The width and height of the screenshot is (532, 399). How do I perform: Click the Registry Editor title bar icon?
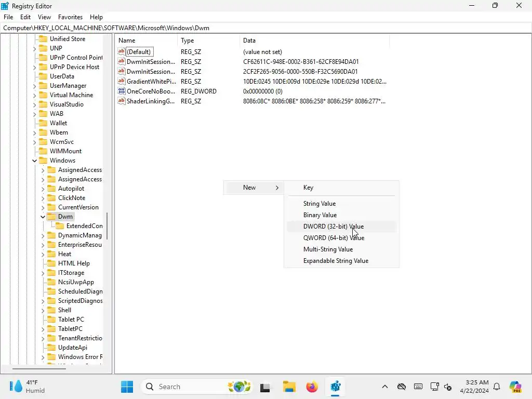[5, 6]
